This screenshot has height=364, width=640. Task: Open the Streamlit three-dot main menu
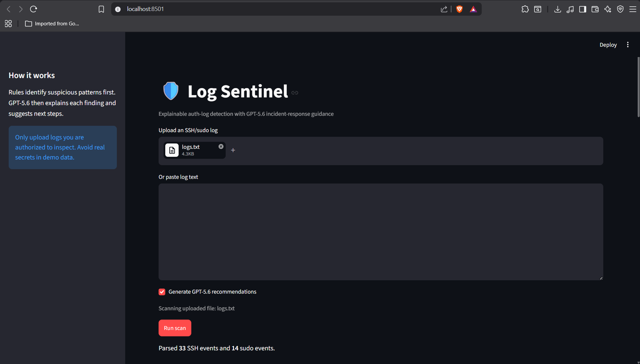628,45
